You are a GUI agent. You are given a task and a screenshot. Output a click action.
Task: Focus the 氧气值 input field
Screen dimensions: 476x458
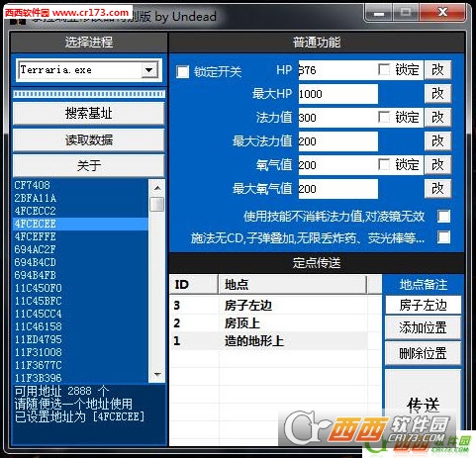point(337,165)
